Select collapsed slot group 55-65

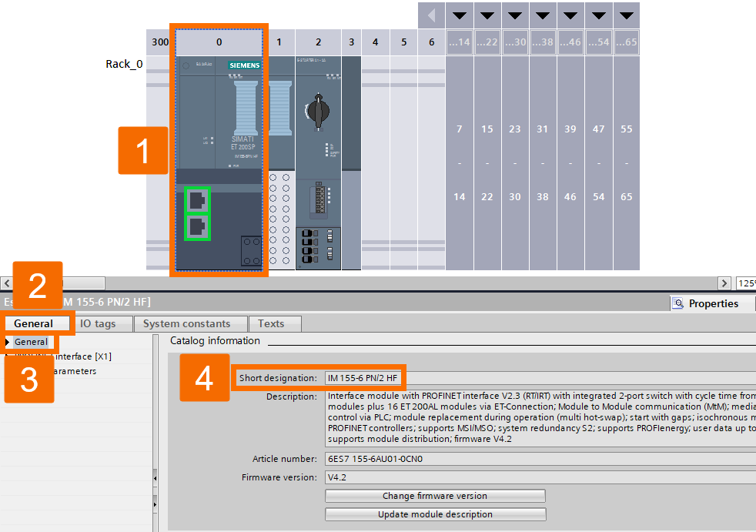coord(627,163)
